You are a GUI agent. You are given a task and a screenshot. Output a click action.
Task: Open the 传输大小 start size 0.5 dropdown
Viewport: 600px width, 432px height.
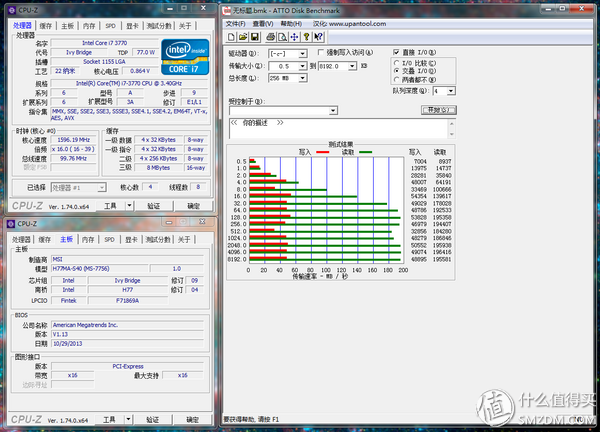(302, 66)
